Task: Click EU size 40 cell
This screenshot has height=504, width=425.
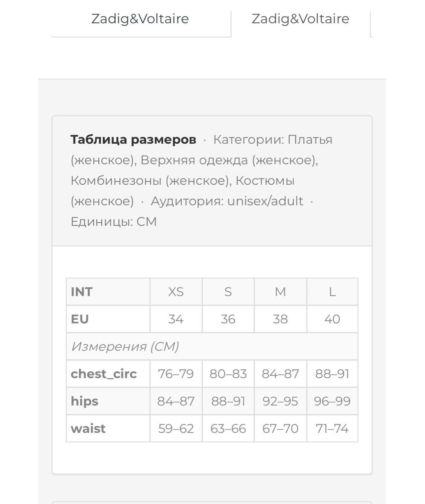Action: [x=333, y=319]
